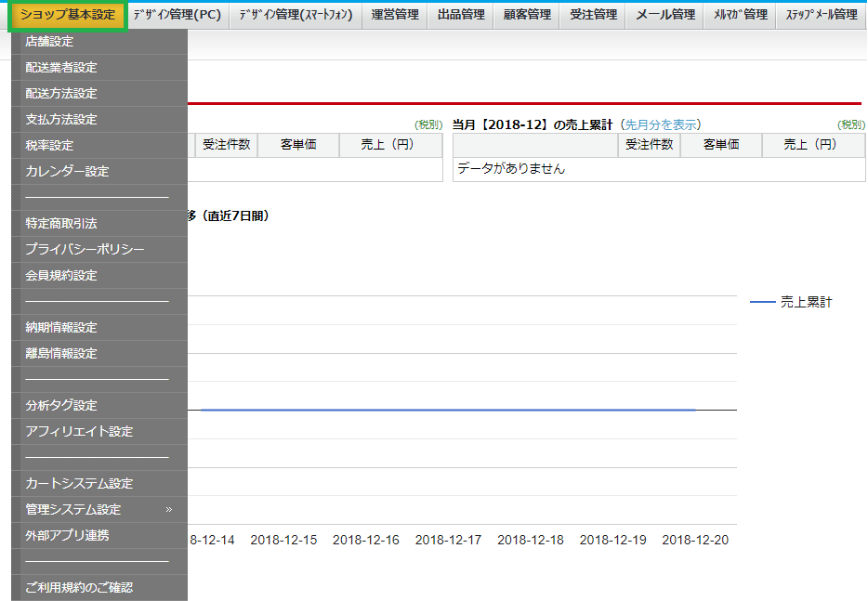Switch to デザイン管理(PC) tab
Viewport: 868px width, 601px height.
click(x=178, y=15)
